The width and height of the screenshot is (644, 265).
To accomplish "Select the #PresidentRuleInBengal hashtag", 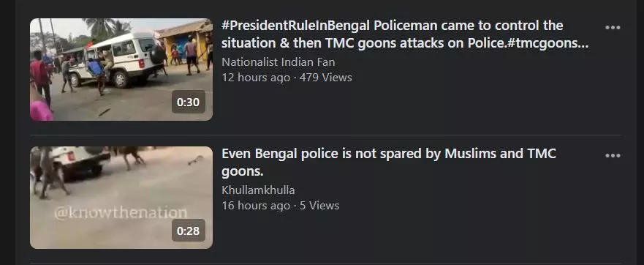I will 296,26.
